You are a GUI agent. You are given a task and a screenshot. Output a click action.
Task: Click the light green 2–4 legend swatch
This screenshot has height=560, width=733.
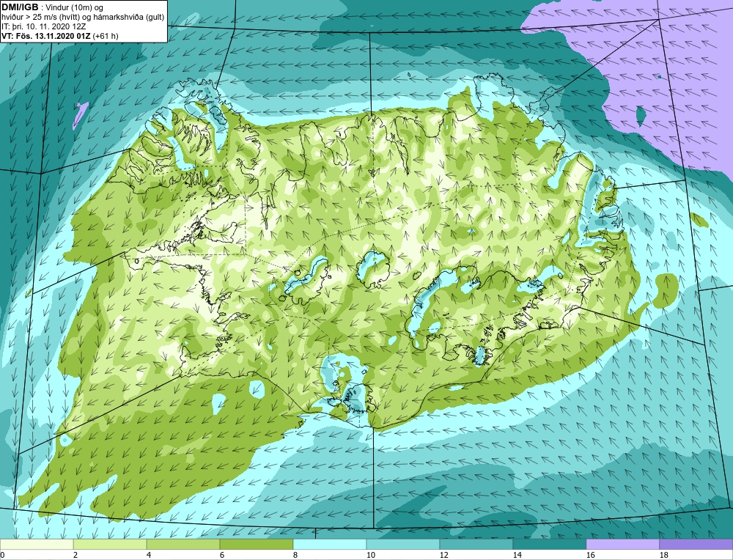tap(110, 544)
